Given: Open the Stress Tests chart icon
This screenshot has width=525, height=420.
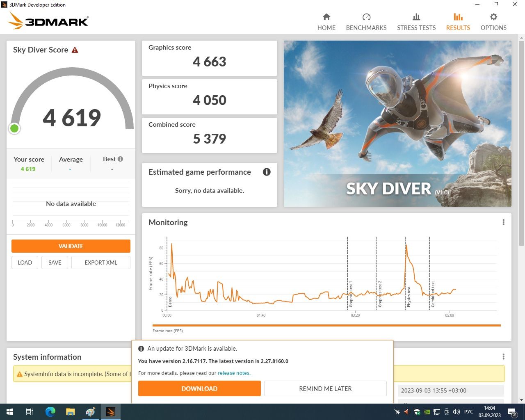Looking at the screenshot, I should click(416, 17).
